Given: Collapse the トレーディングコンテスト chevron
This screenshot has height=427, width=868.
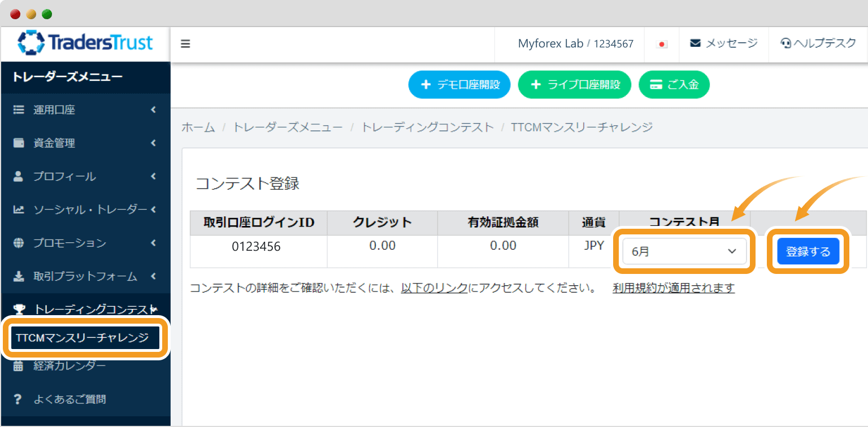Looking at the screenshot, I should click(x=154, y=309).
